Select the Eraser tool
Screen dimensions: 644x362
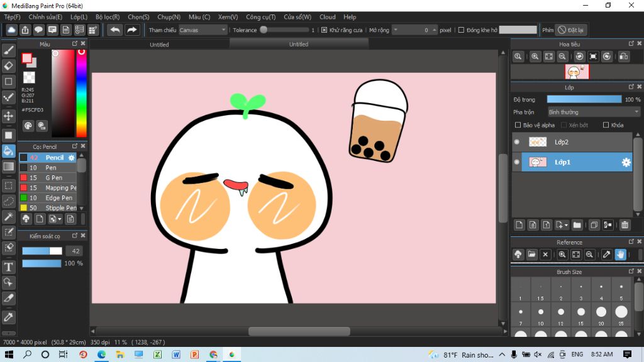pos(9,66)
